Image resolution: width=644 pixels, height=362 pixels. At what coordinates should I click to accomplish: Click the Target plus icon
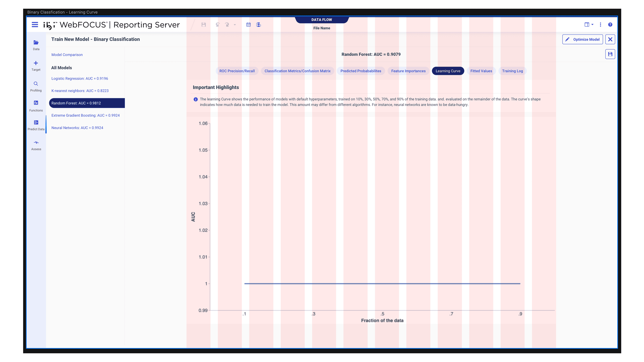[36, 63]
